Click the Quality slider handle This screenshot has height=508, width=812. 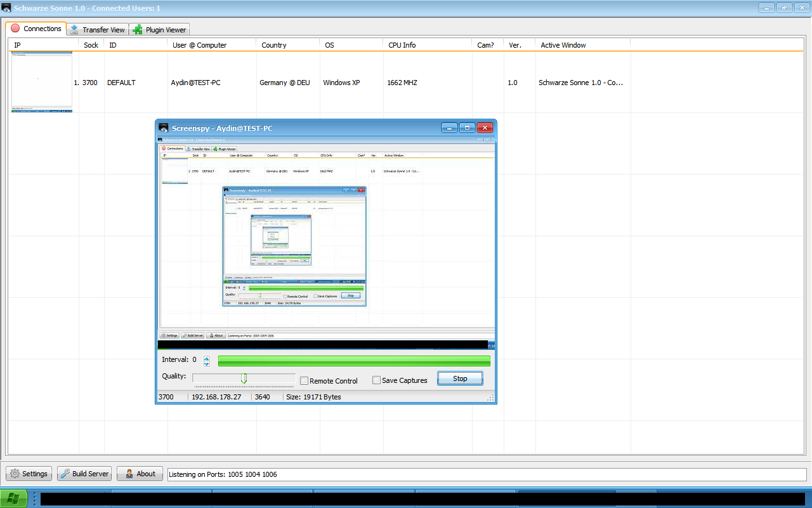point(244,378)
